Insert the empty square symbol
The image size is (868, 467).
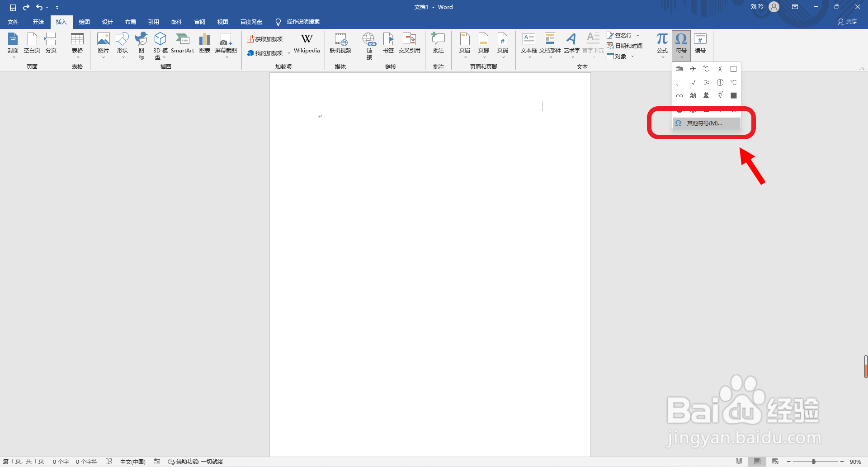(734, 69)
